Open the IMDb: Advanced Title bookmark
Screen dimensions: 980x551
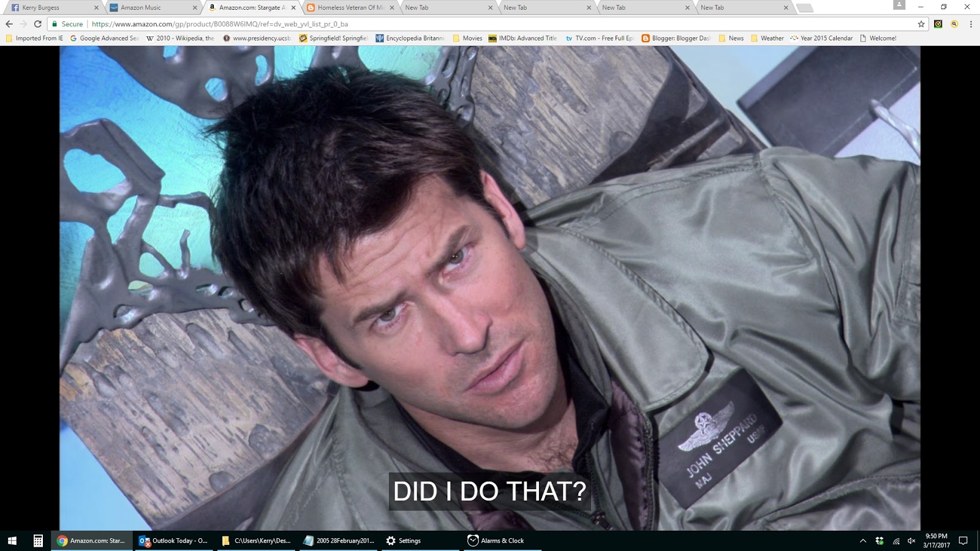click(522, 38)
